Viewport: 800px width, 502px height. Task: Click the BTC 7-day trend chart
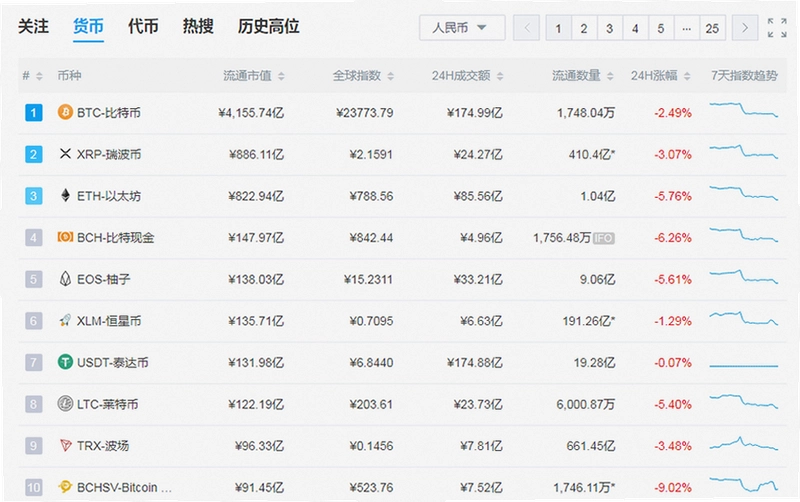coord(743,109)
